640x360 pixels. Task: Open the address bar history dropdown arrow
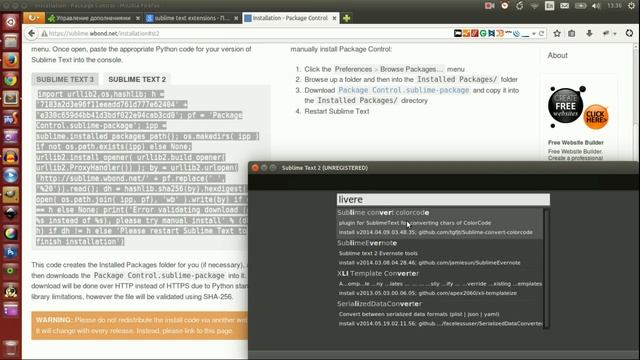tap(534, 34)
